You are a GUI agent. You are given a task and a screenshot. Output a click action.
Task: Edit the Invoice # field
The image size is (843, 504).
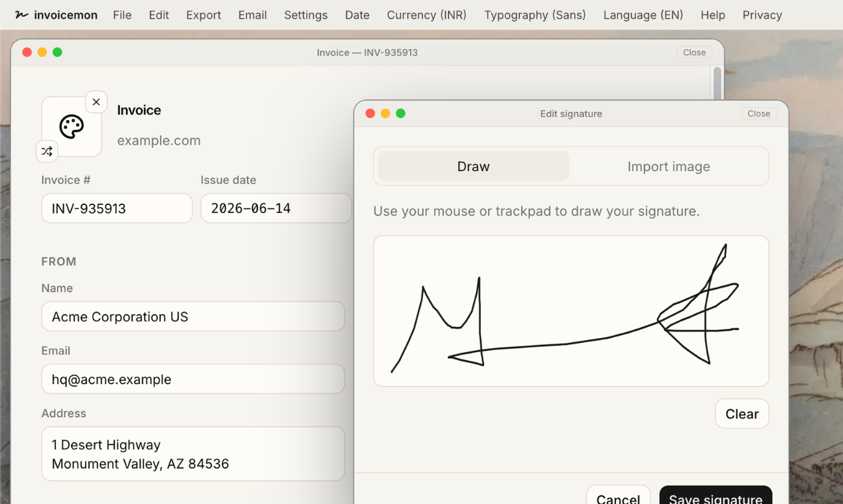coord(117,208)
